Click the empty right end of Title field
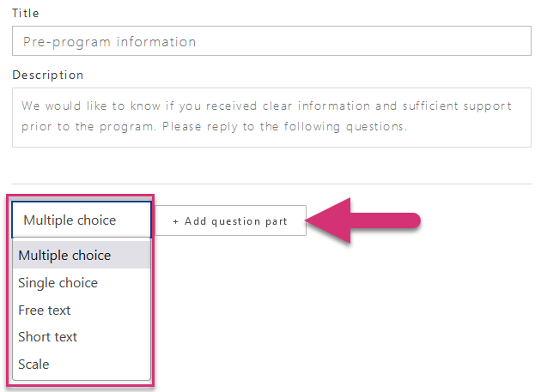The width and height of the screenshot is (541, 392). tap(481, 41)
